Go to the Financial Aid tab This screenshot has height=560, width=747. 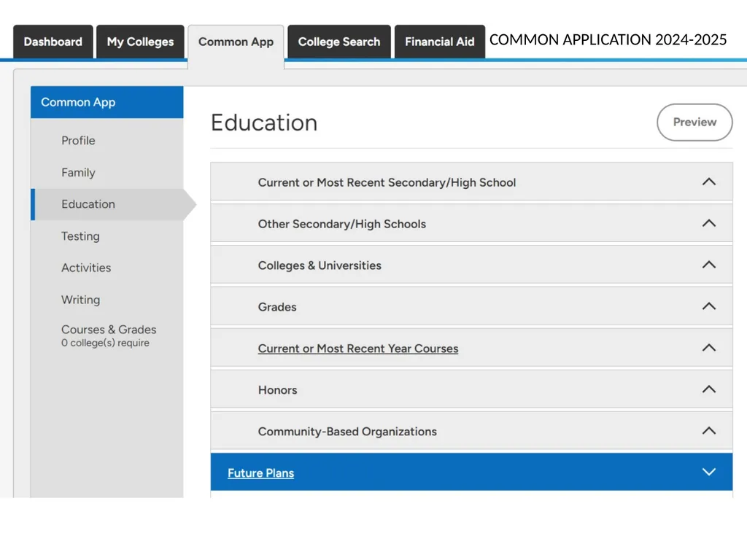[439, 42]
